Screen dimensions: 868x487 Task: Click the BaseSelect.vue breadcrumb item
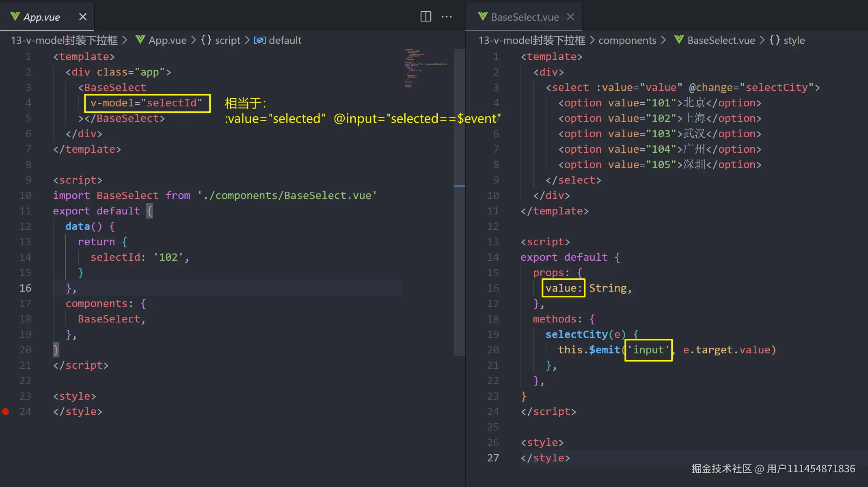click(x=721, y=40)
